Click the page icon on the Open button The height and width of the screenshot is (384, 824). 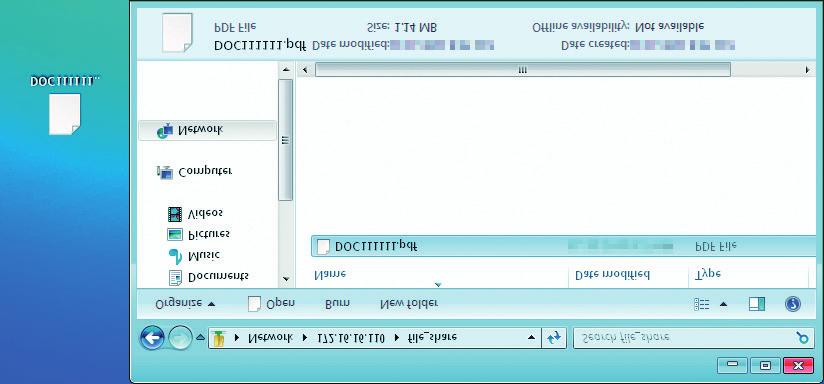[x=254, y=304]
